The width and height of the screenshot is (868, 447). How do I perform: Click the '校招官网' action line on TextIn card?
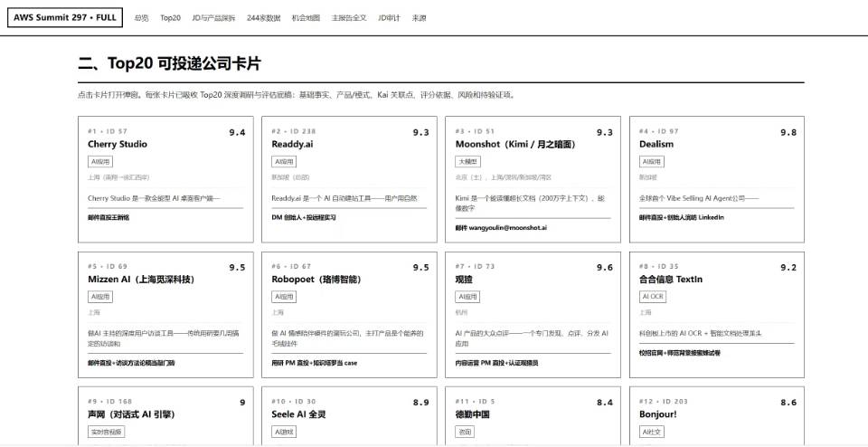click(x=680, y=353)
